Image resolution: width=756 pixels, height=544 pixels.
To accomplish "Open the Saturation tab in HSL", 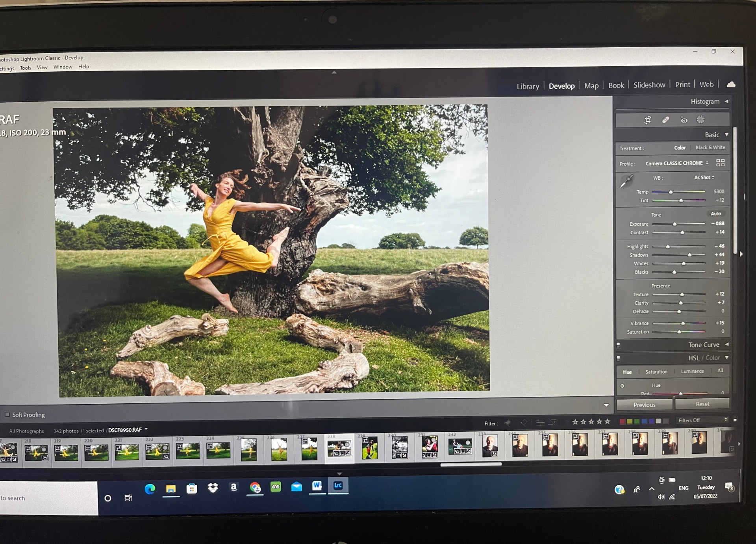I will (656, 371).
